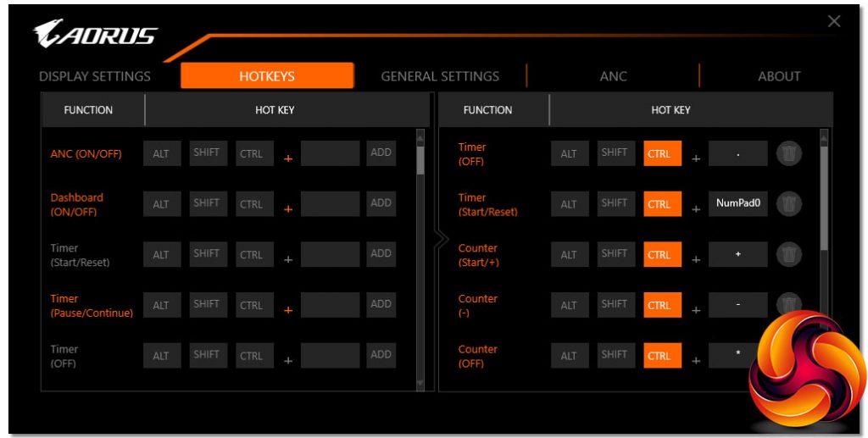Focus the ANC (ON/OFF) key field
Viewport: 868px width, 438px height.
pyautogui.click(x=330, y=153)
